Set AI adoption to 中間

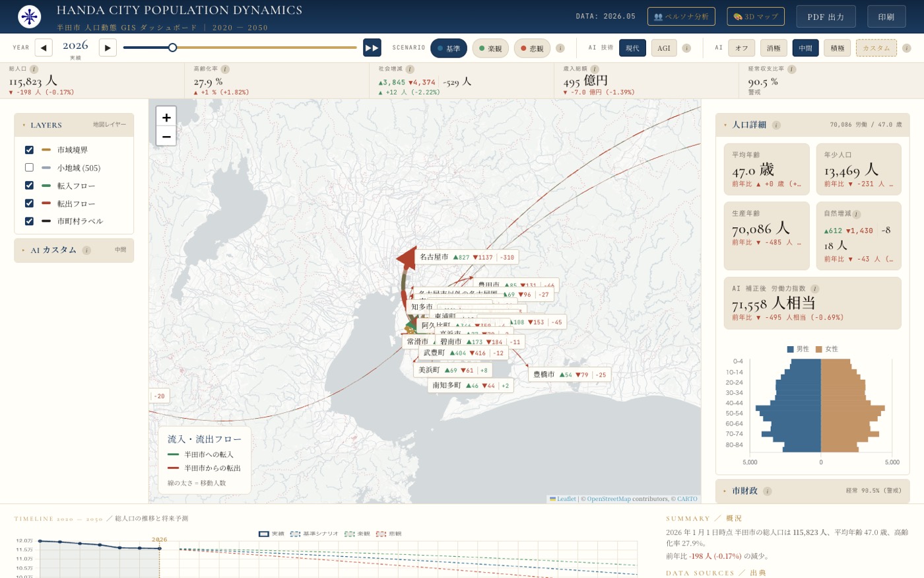point(806,48)
